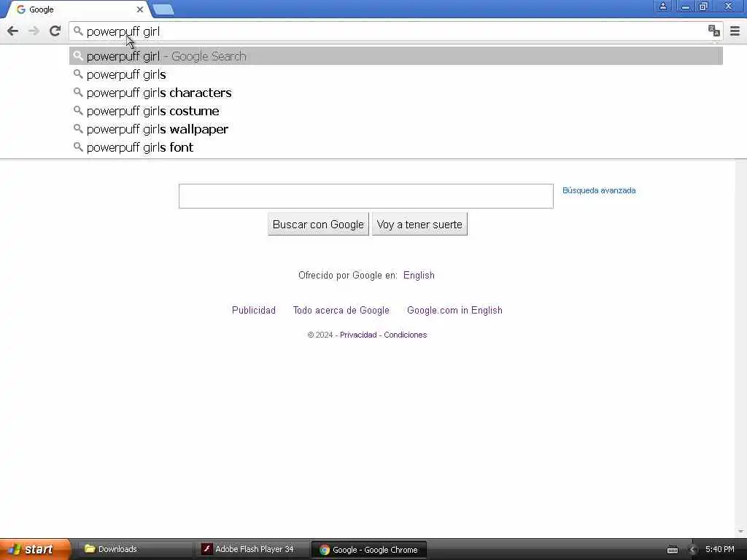The height and width of the screenshot is (560, 747).
Task: Select the 'powerpuff girls' suggestion
Action: coord(396,74)
